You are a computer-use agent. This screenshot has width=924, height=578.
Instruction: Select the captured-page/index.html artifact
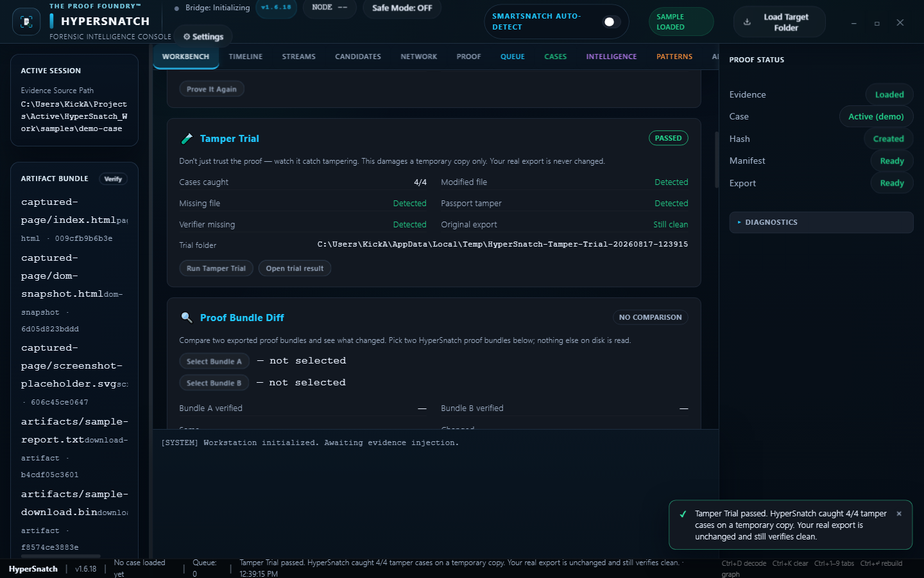point(74,220)
